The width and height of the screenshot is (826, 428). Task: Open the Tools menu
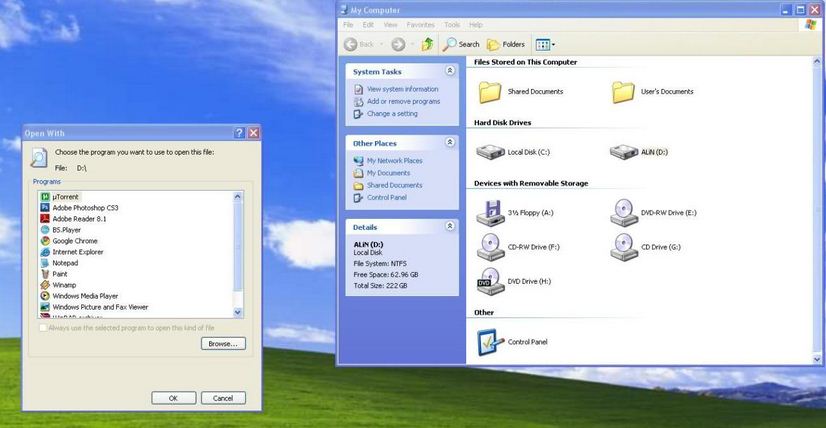coord(452,25)
